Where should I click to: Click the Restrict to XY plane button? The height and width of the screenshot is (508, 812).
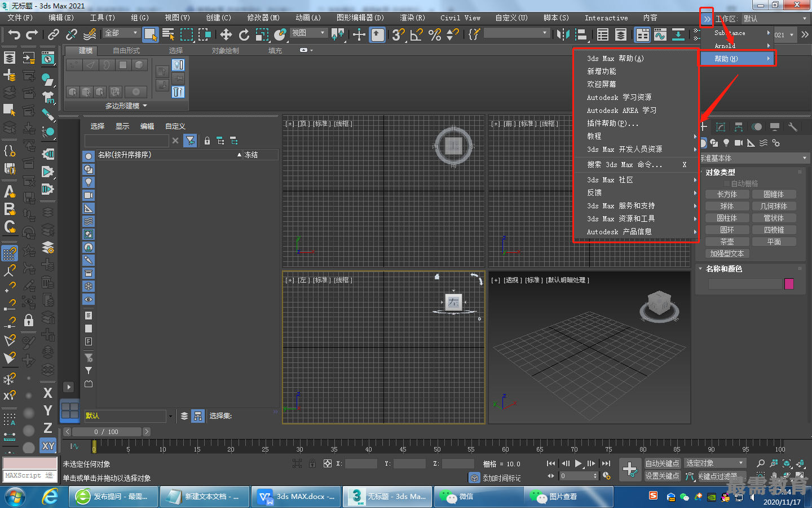[x=48, y=446]
